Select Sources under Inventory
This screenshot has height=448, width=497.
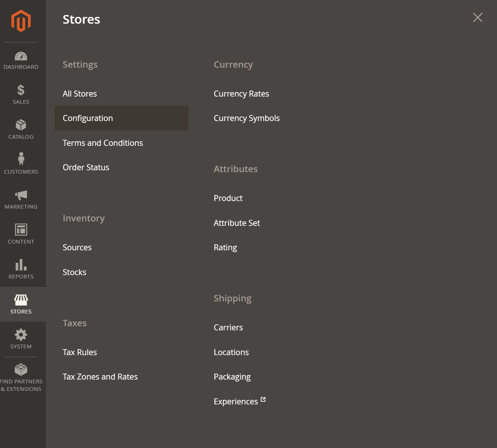coord(77,247)
